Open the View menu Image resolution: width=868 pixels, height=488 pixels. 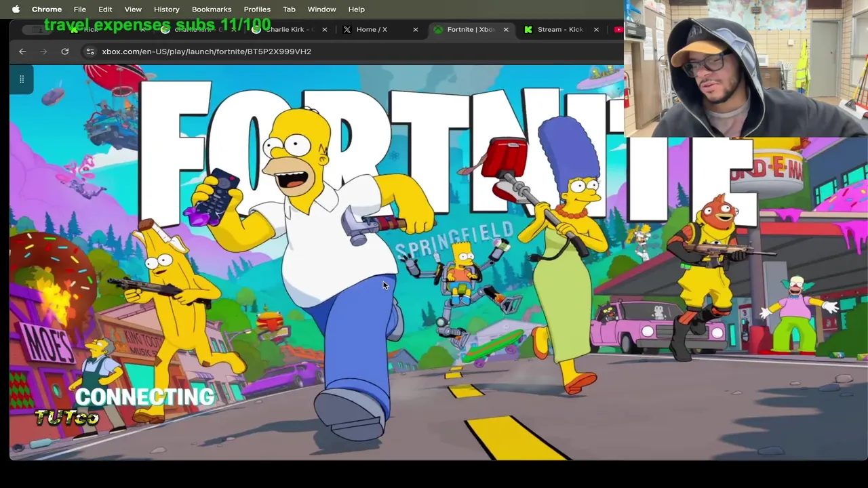(133, 9)
